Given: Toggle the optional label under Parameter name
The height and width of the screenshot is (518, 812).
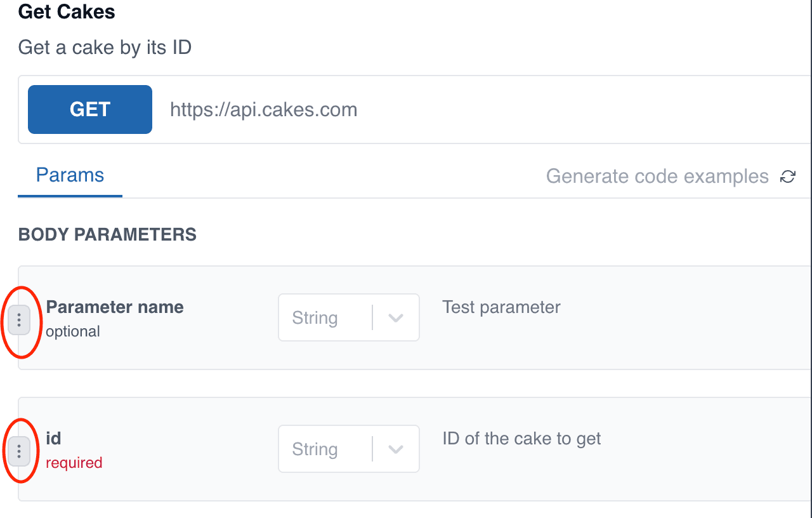Looking at the screenshot, I should 73,331.
